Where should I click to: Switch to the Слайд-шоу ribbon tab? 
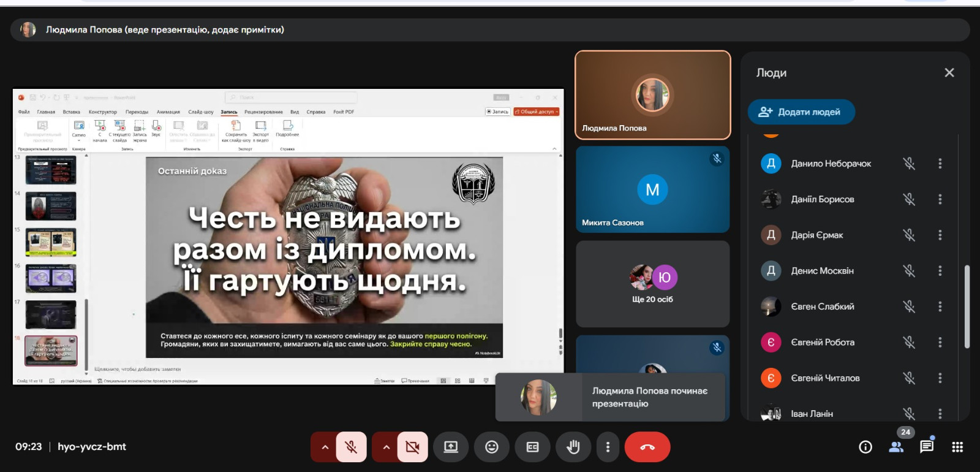click(201, 112)
